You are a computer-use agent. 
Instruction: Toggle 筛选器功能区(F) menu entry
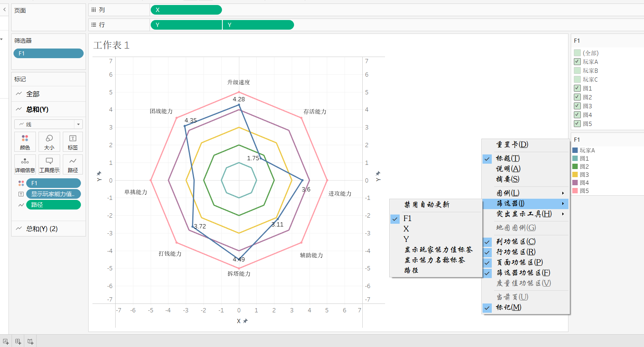[x=526, y=273]
